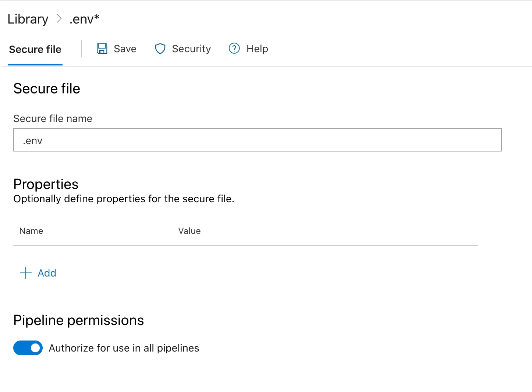Disable Authorize for use in all pipelines toggle
This screenshot has height=392, width=532.
pos(28,348)
